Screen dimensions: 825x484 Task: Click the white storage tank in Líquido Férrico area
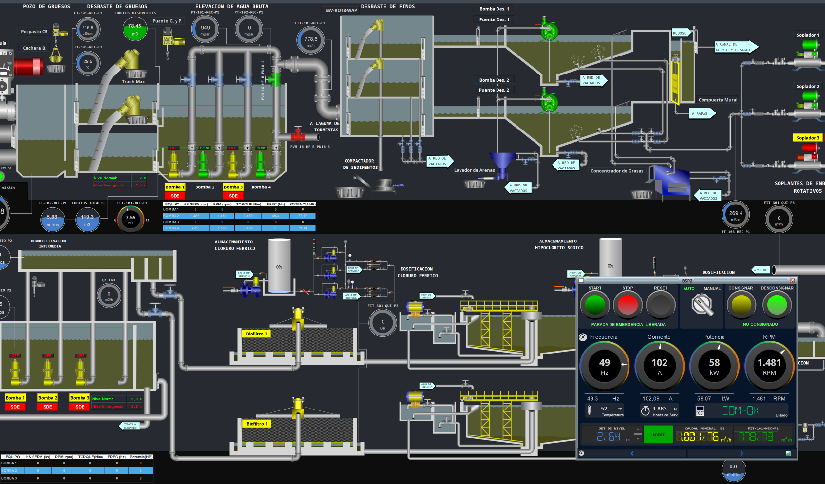click(279, 266)
